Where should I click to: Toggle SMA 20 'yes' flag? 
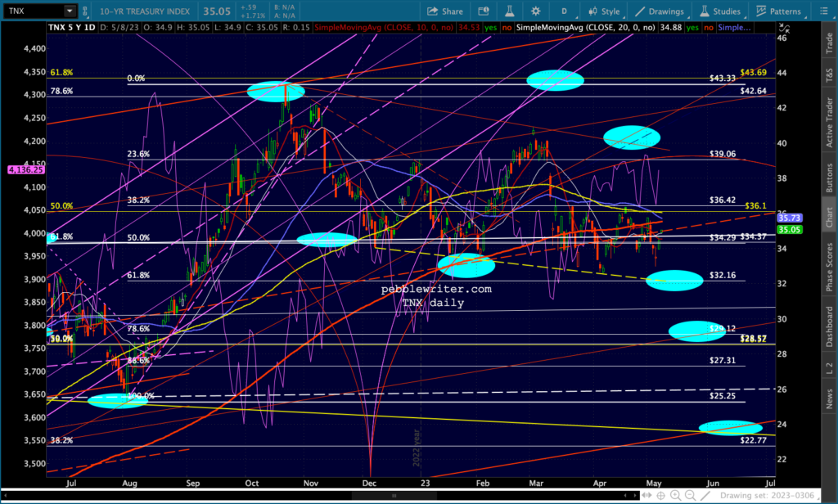point(692,27)
